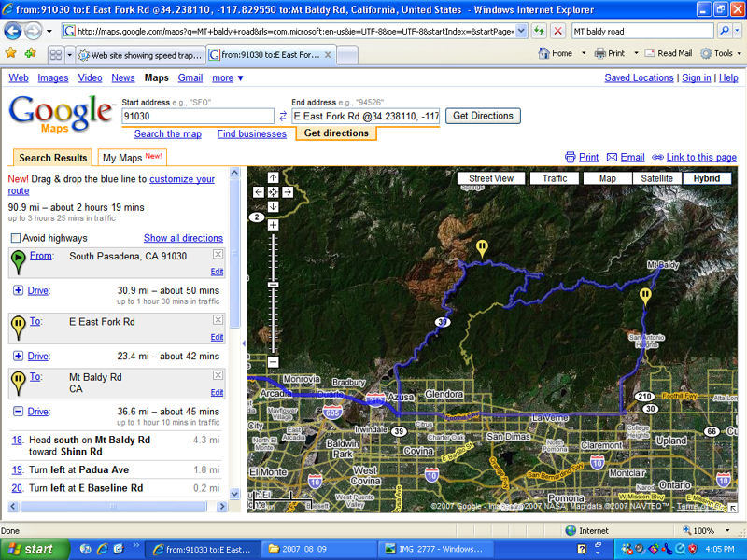
Task: Open the recent pages dropdown arrow
Action: [49, 32]
